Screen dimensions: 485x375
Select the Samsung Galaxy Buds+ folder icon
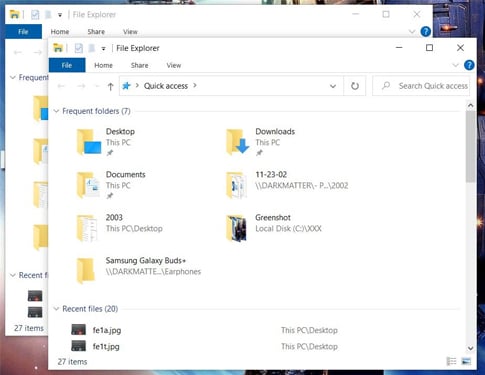coord(86,271)
